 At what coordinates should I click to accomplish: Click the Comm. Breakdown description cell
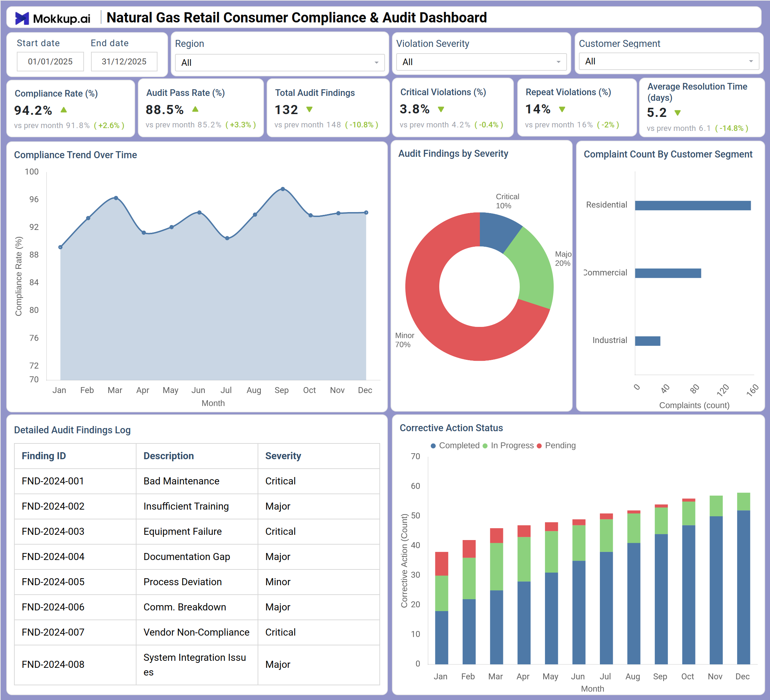coord(197,607)
